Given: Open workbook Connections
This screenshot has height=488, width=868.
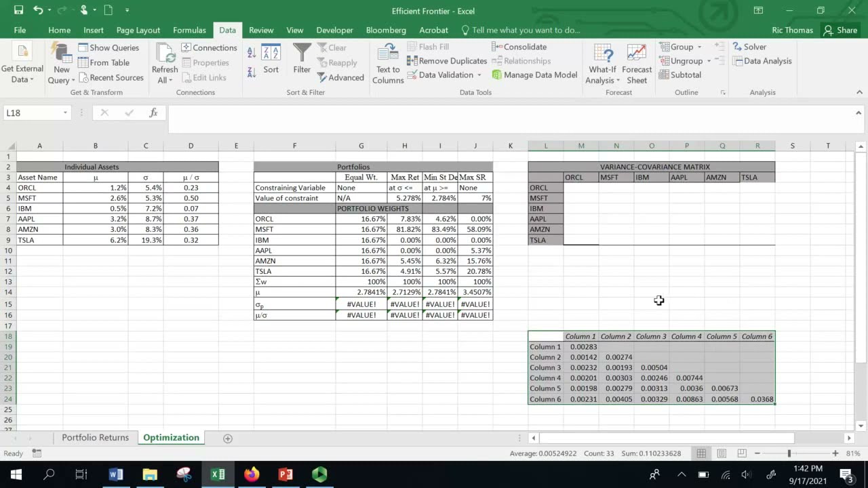Looking at the screenshot, I should tap(209, 47).
